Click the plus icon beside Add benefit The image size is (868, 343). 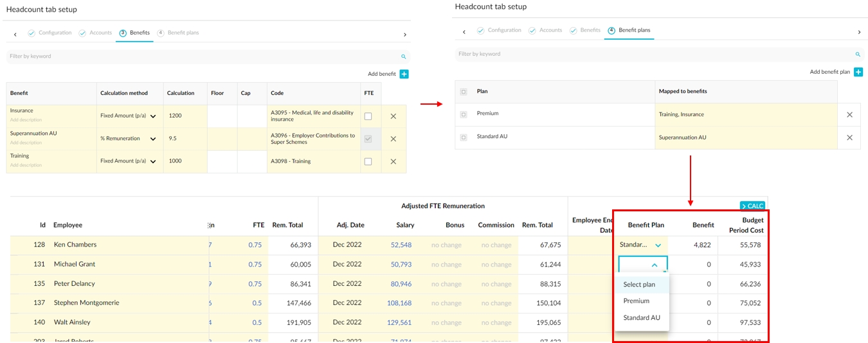click(404, 75)
